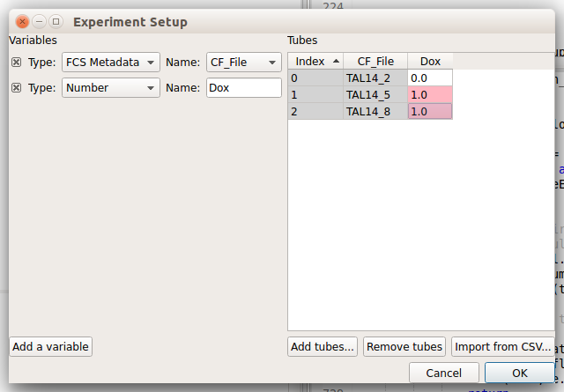Confirm the setup with OK
The image size is (564, 392).
coord(520,373)
